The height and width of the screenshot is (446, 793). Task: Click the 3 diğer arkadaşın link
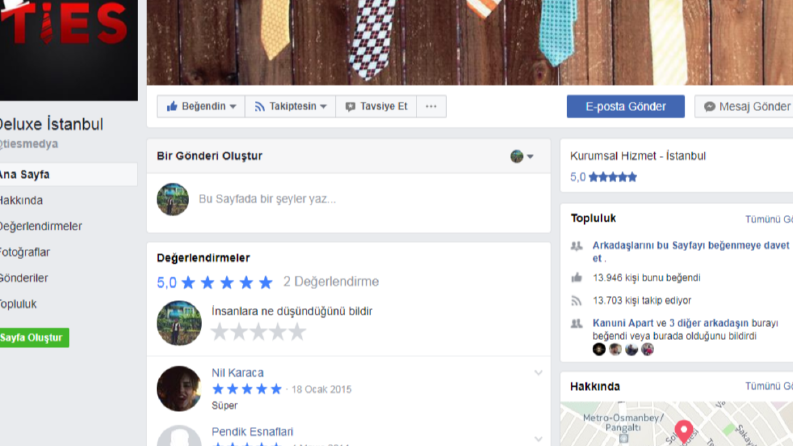point(709,323)
